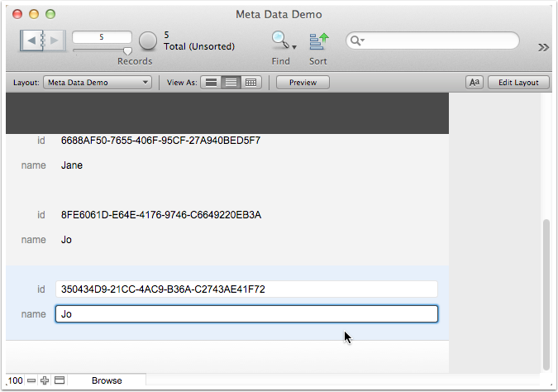Screen dimensions: 558x392
Task: Click the record navigation slider handle
Action: point(126,50)
